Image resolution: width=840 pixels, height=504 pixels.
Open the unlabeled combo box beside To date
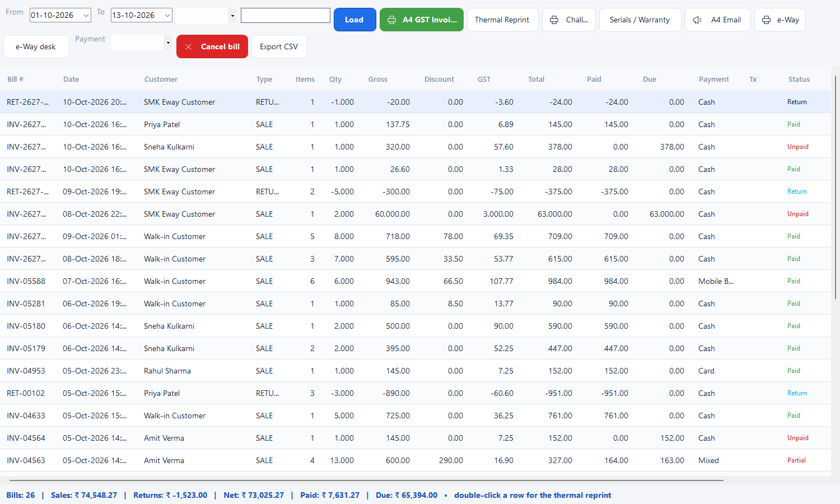(206, 16)
